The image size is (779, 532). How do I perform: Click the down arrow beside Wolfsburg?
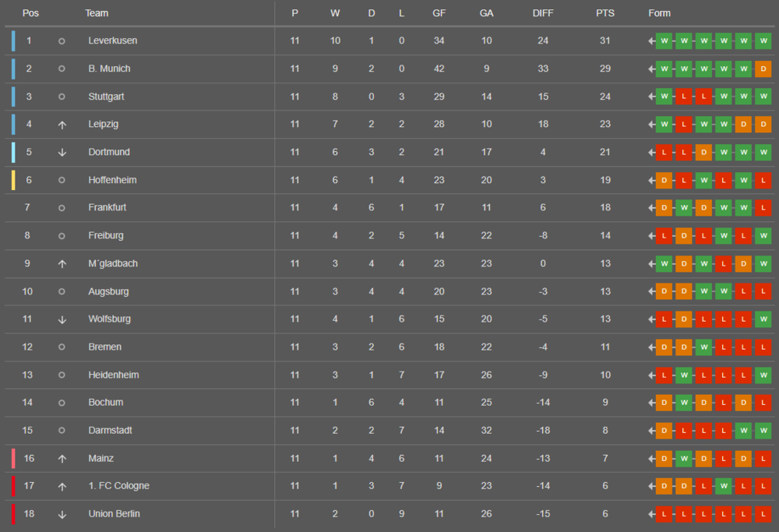click(x=62, y=319)
